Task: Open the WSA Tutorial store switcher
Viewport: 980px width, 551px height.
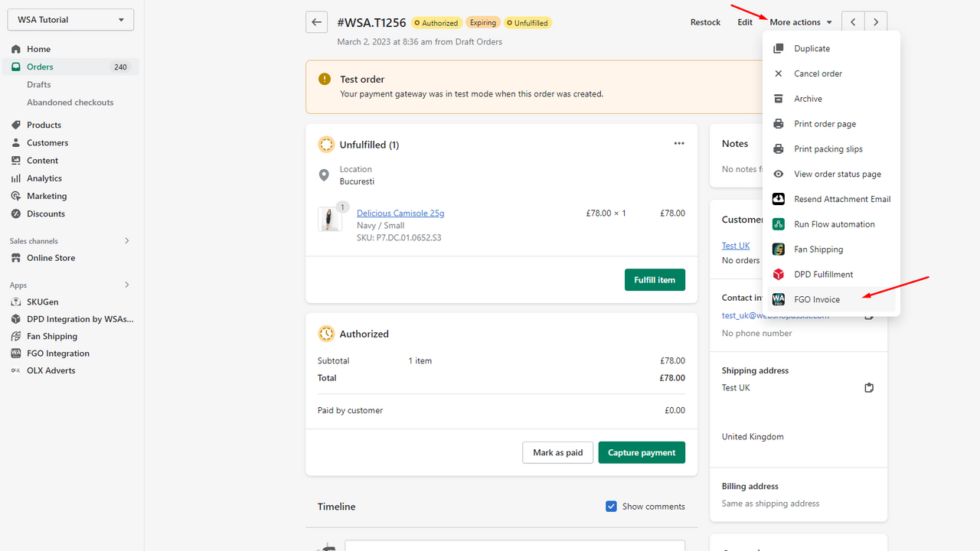Action: pos(70,19)
